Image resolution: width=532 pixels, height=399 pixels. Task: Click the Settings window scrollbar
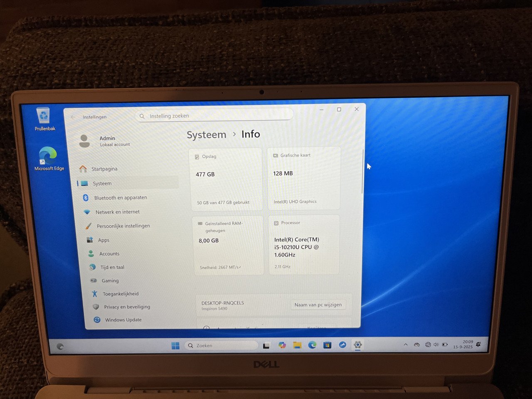pos(363,171)
